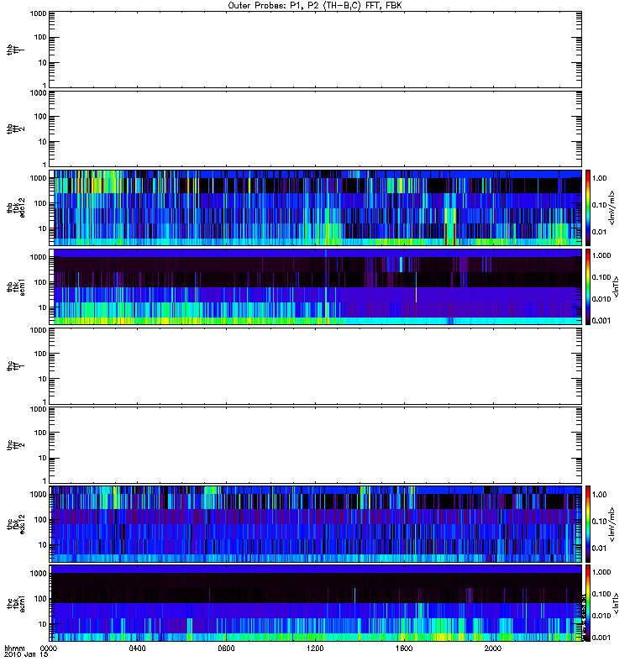Viewport: 630px width, 672px height.
Task: Click the thc fbk edc12 spectrogram panel
Action: point(315,523)
